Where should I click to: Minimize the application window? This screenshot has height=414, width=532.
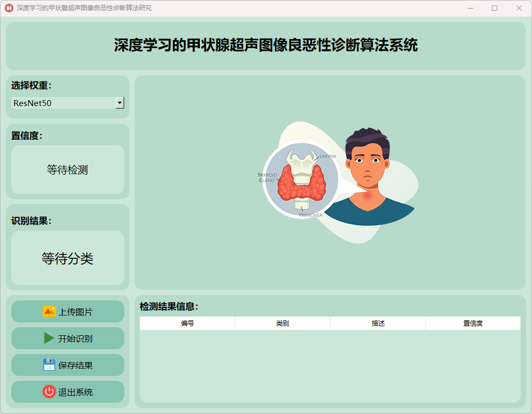tap(470, 8)
